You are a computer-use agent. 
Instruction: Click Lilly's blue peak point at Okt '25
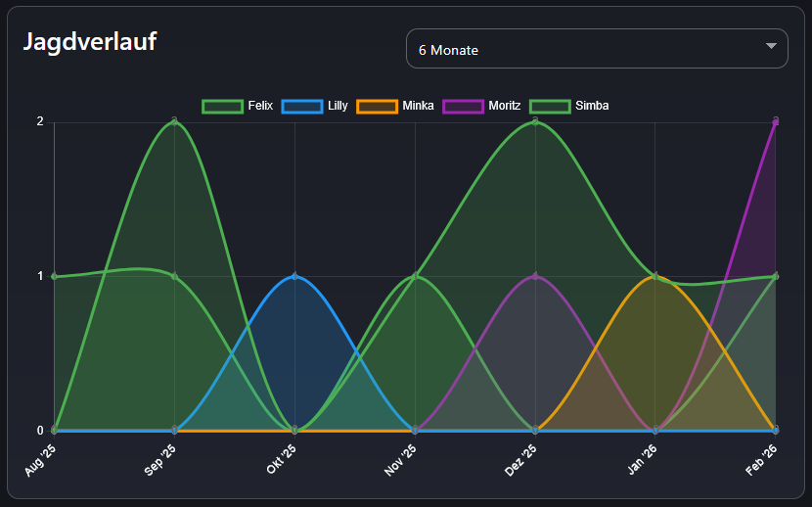(294, 276)
